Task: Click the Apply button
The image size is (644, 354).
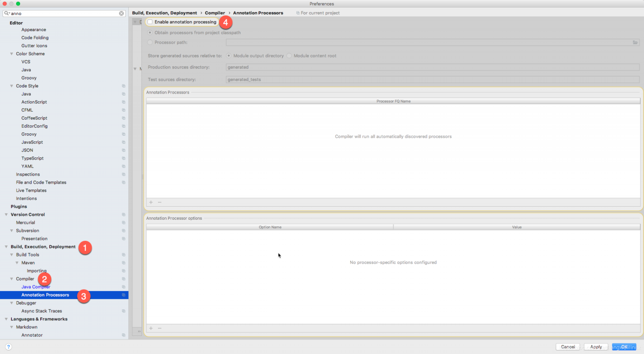Action: [596, 347]
